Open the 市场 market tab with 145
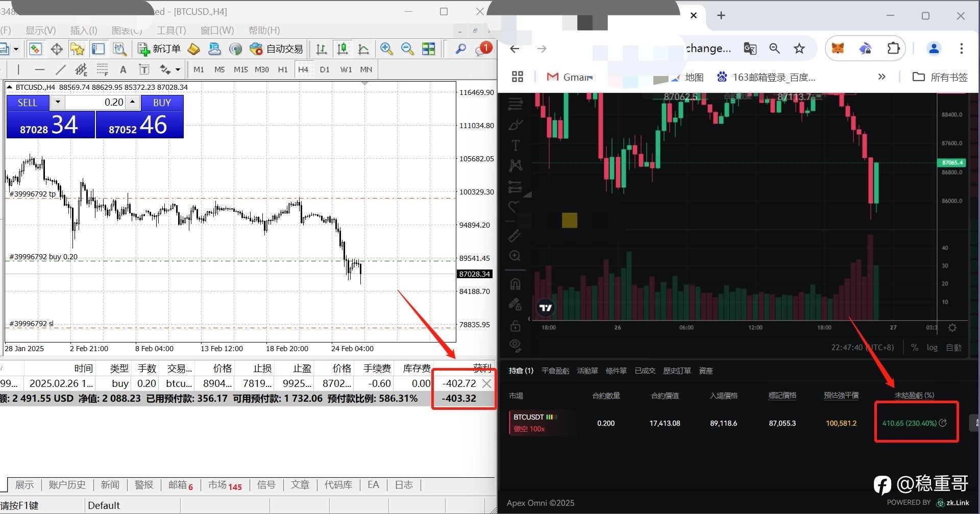This screenshot has width=980, height=514. (x=225, y=485)
